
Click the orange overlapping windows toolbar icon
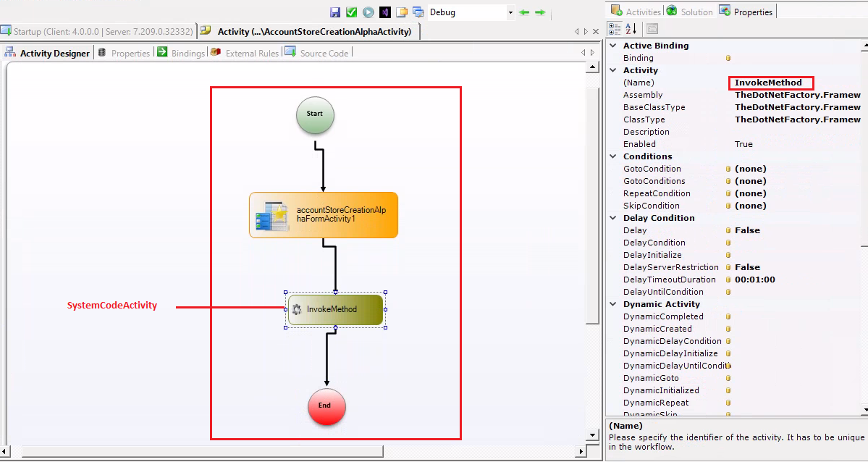(402, 12)
